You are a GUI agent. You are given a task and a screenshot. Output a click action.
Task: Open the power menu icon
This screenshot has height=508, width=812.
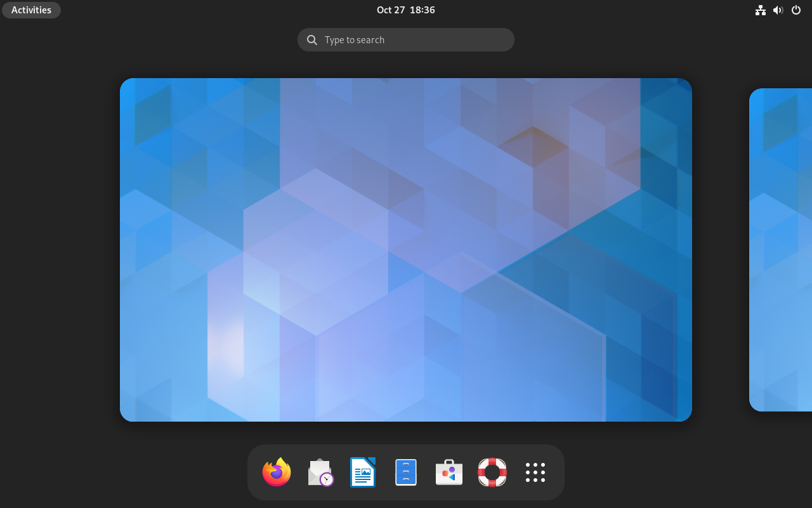796,10
